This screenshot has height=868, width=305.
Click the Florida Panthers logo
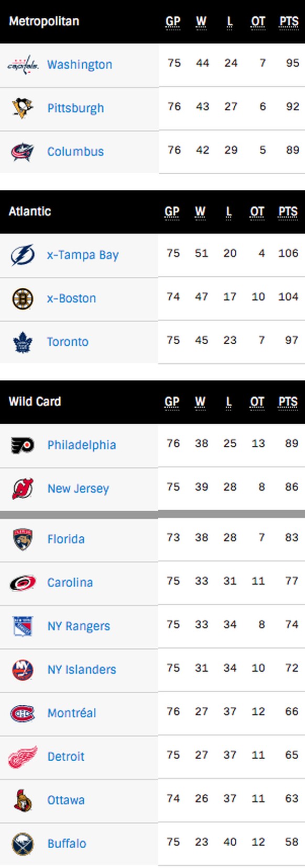pos(23,539)
